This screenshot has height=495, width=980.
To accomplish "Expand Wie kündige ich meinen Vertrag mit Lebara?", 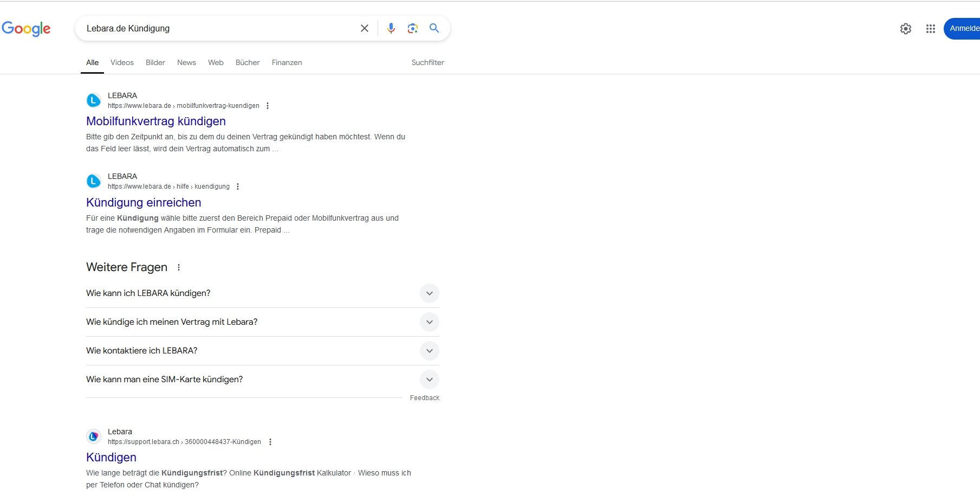I will (x=263, y=322).
